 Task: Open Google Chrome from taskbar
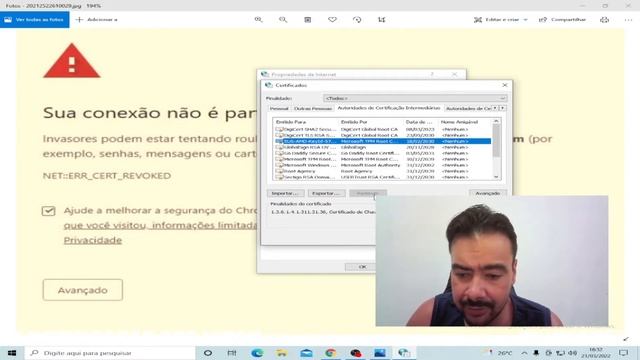(x=331, y=353)
